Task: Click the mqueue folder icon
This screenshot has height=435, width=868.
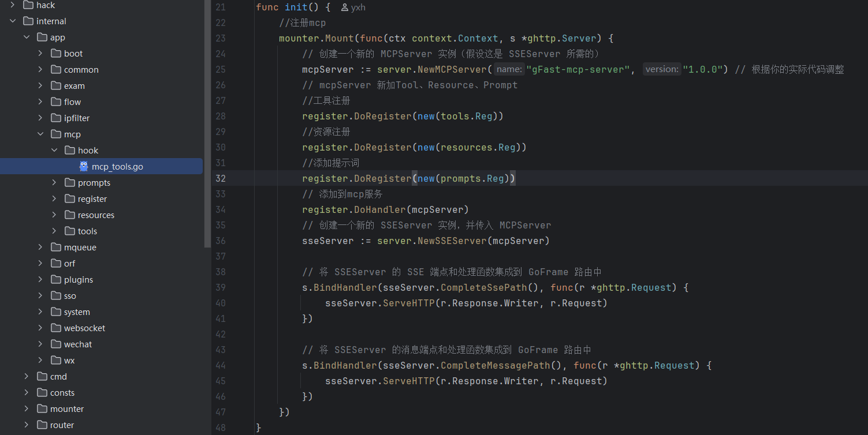Action: pos(55,247)
